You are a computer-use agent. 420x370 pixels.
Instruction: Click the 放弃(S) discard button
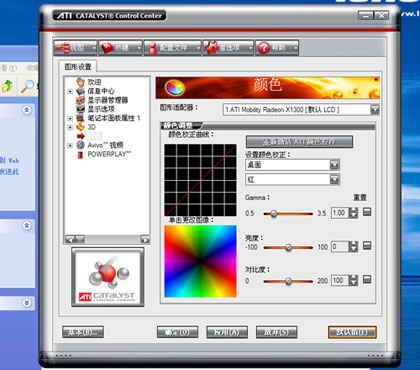tap(276, 332)
